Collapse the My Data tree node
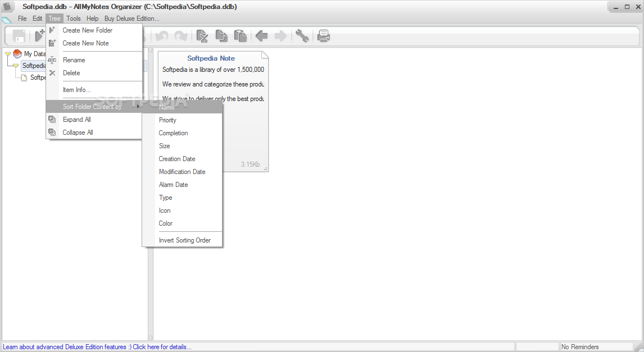Viewport: 644px width, 352px height. coord(8,54)
